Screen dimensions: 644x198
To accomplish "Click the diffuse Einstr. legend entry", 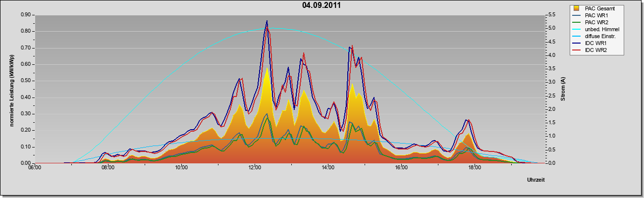I will [596, 37].
